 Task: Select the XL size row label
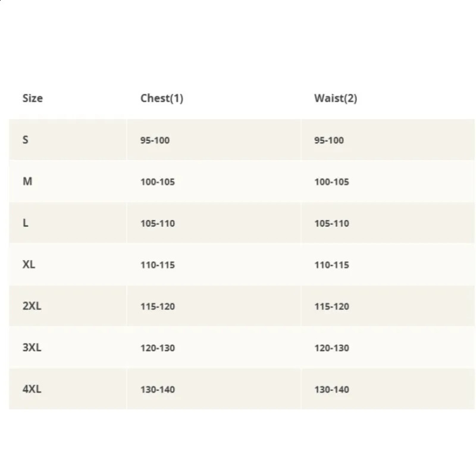(29, 265)
